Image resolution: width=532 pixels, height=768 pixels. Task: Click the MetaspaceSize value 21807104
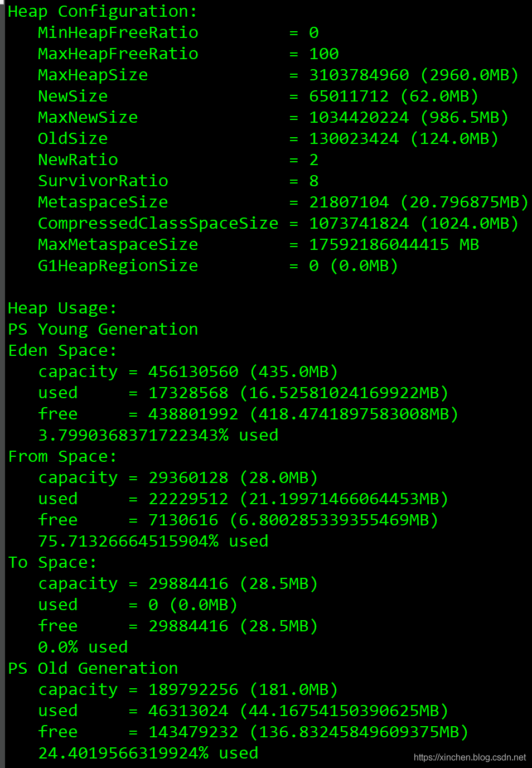[349, 202]
